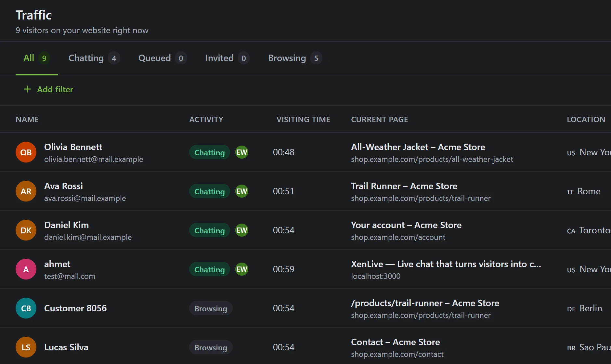611x364 pixels.
Task: Click the Add filter button
Action: click(48, 89)
